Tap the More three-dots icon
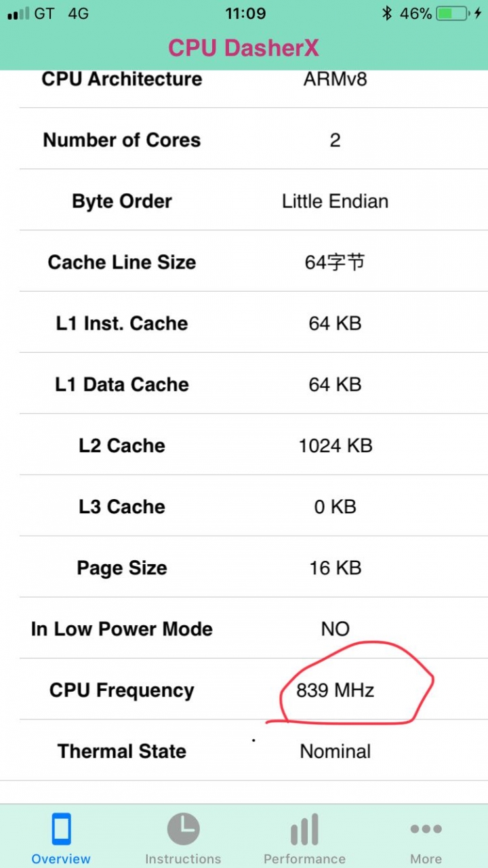 click(x=426, y=829)
